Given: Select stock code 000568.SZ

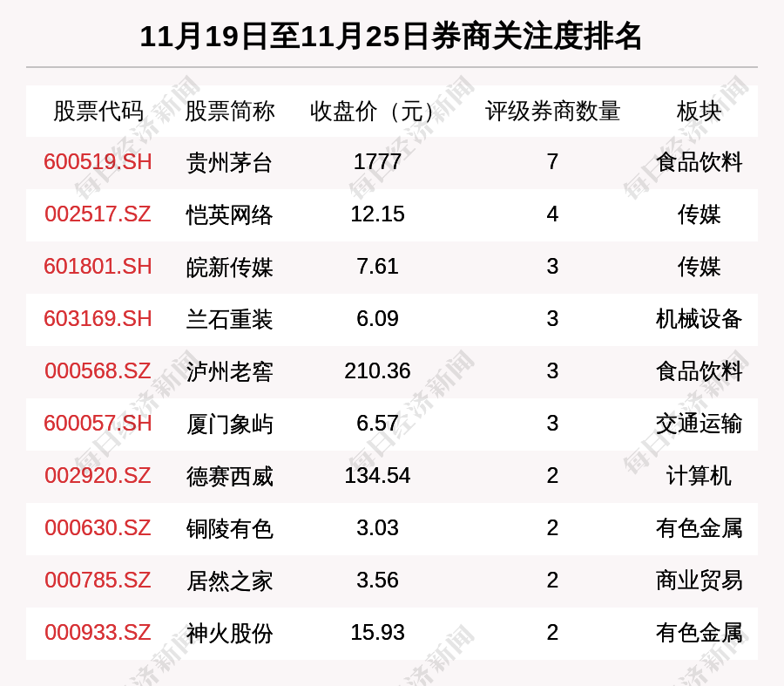Looking at the screenshot, I should 98,370.
